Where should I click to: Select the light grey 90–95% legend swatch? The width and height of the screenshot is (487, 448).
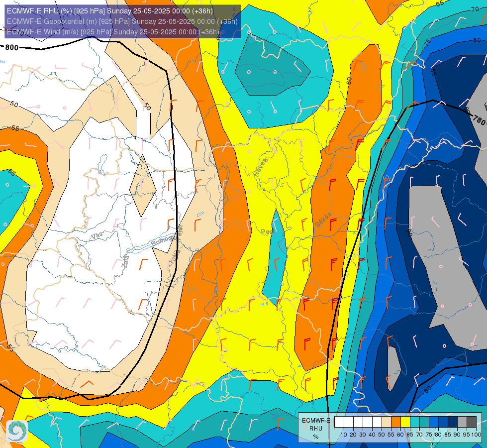[462, 422]
